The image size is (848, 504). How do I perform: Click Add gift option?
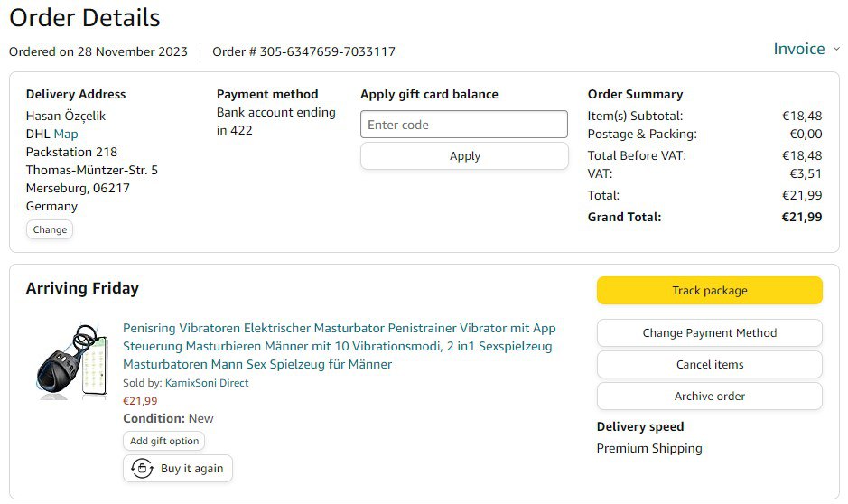163,441
